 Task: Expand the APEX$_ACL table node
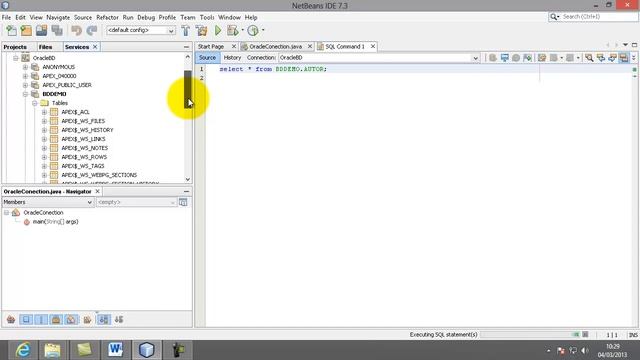pos(44,112)
